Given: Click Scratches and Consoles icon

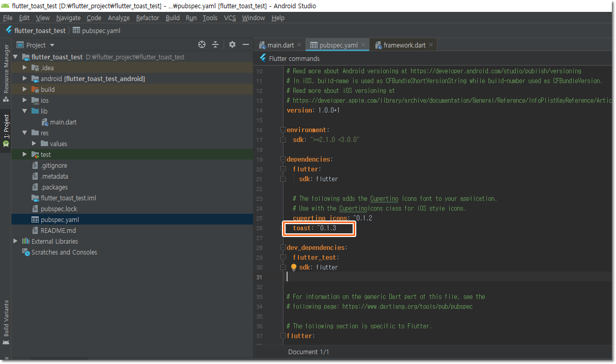Looking at the screenshot, I should coord(26,252).
